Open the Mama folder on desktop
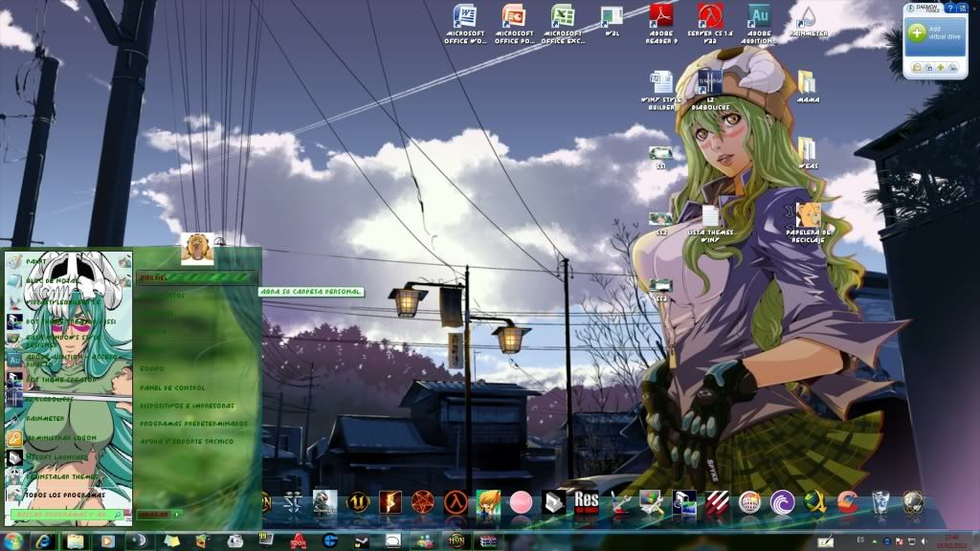This screenshot has height=551, width=980. coord(808,87)
